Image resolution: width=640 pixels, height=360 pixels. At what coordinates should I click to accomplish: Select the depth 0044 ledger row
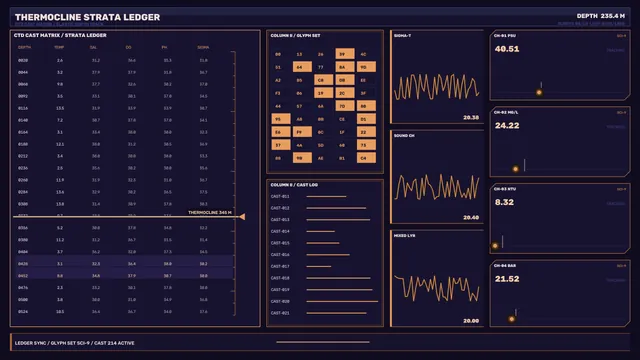tap(124, 72)
